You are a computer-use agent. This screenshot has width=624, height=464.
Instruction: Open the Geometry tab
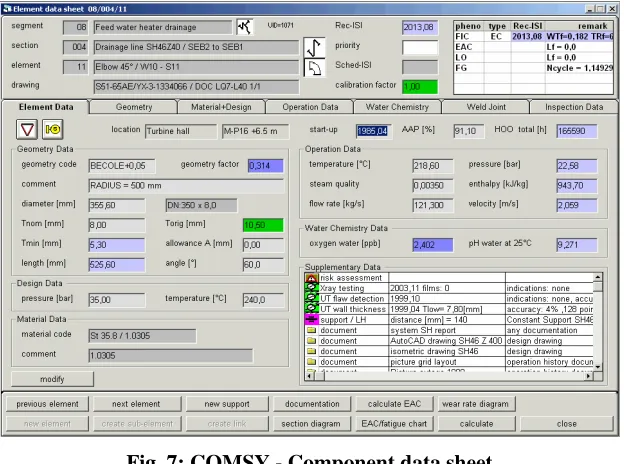134,107
